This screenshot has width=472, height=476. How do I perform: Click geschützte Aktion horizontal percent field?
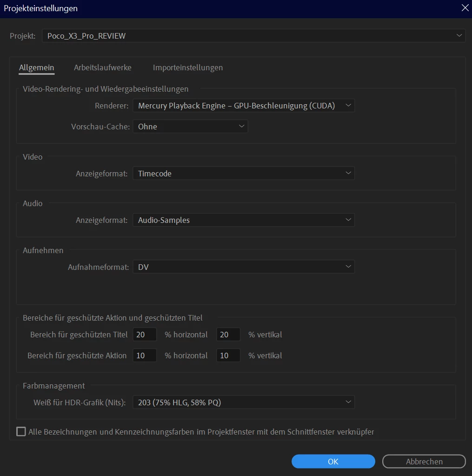tap(145, 355)
